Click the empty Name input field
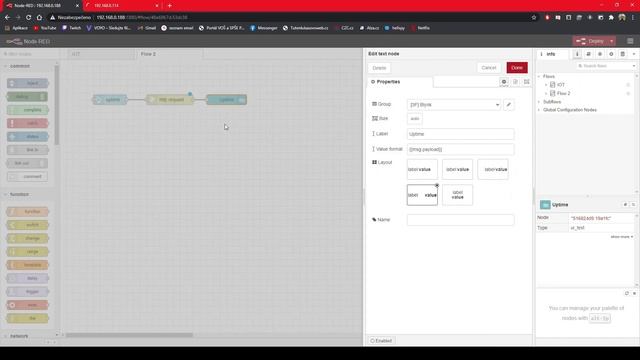Viewport: 640px width, 360px height. click(x=460, y=220)
